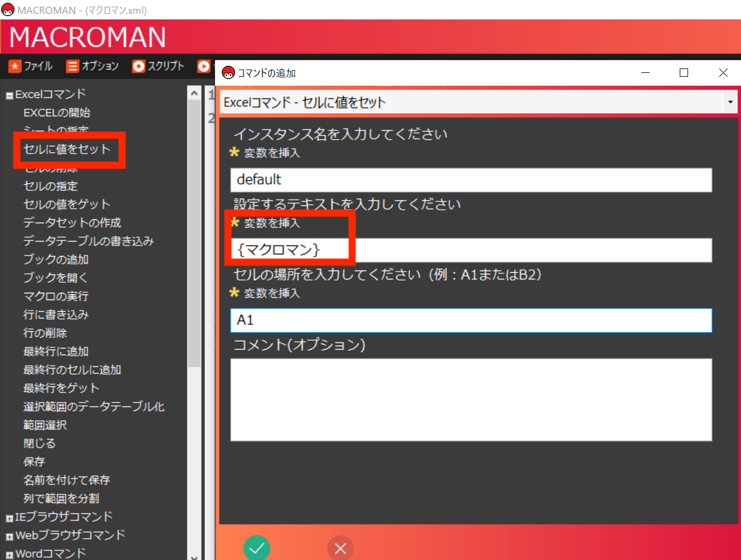Click the highlighted 変数を挿入 link above {マクロマン}
Image resolution: width=741 pixels, height=560 pixels.
tap(272, 224)
